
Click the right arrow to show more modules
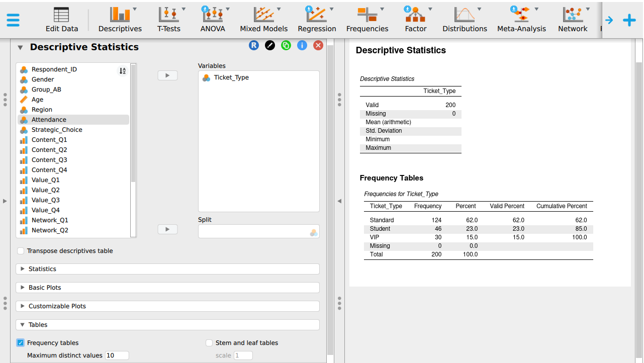pyautogui.click(x=609, y=20)
